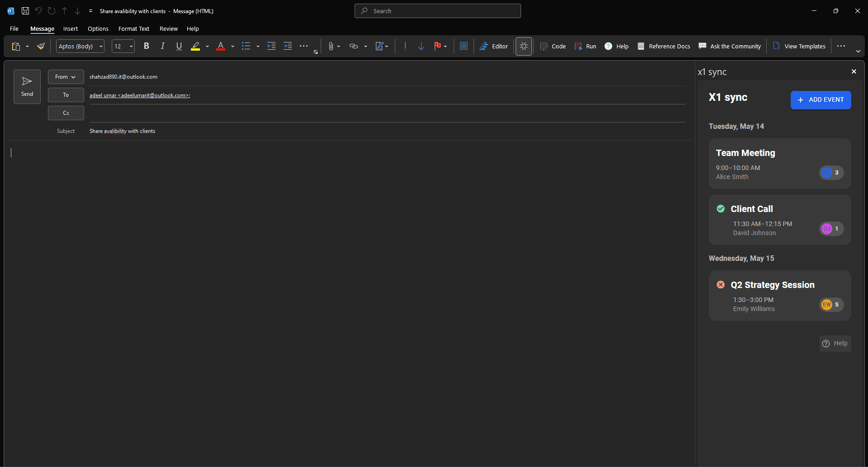
Task: Attach a file with paperclip icon
Action: [x=331, y=46]
